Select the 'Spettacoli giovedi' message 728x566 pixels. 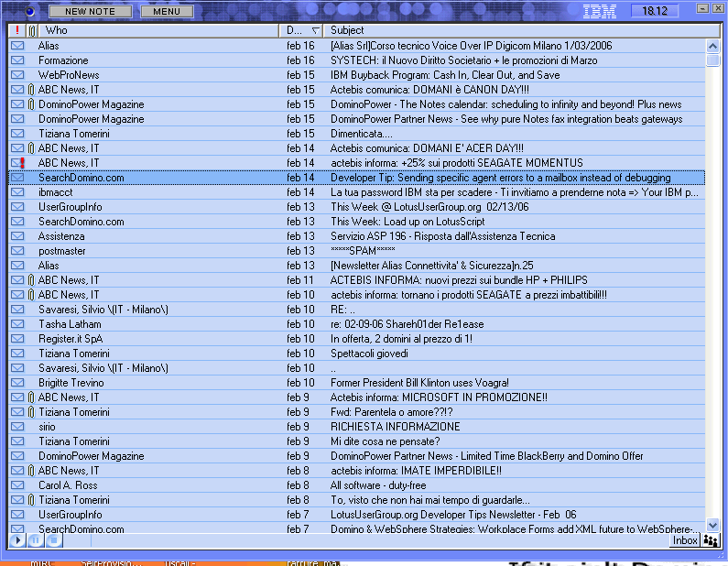(x=369, y=354)
